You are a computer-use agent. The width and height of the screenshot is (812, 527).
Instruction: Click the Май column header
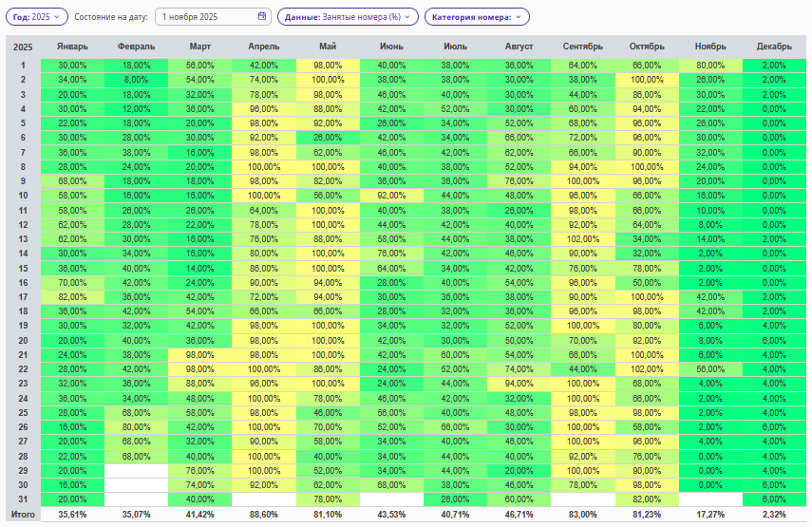click(328, 47)
